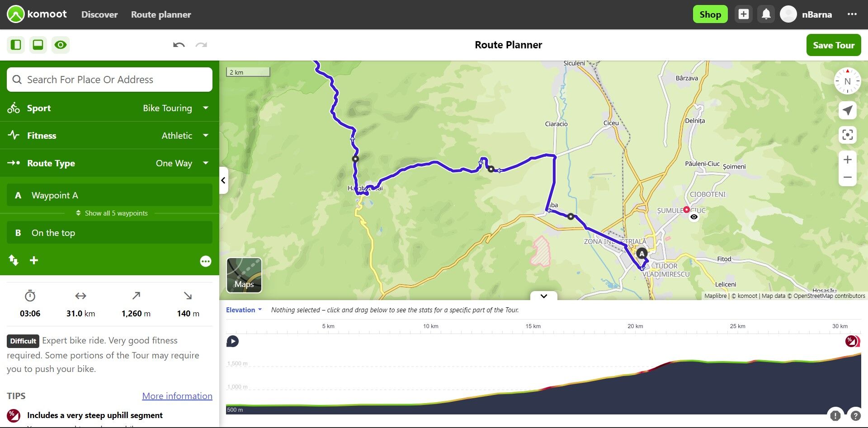
Task: Open the Maplibre attribution link
Action: 715,296
